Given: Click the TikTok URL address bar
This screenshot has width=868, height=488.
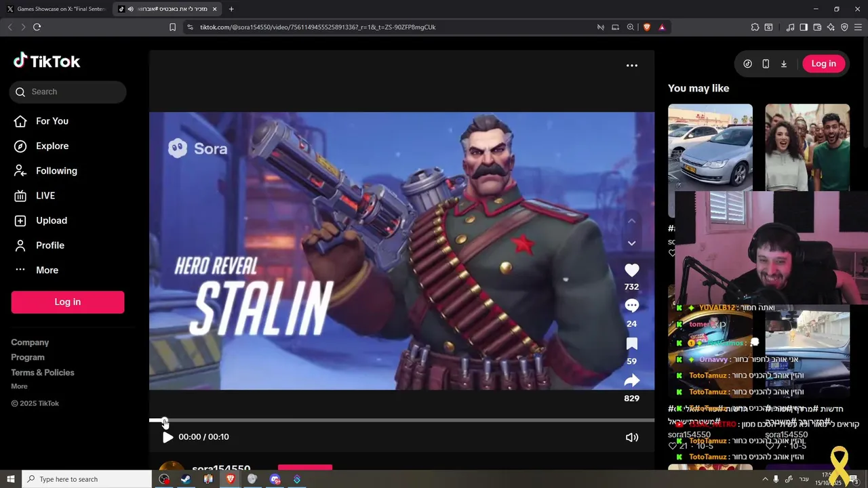Looking at the screenshot, I should coord(393,27).
